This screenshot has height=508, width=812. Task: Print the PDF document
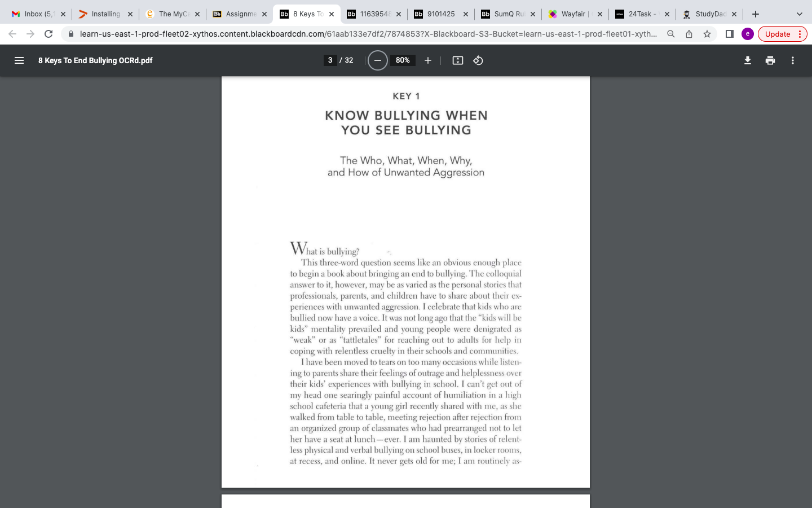pos(770,60)
